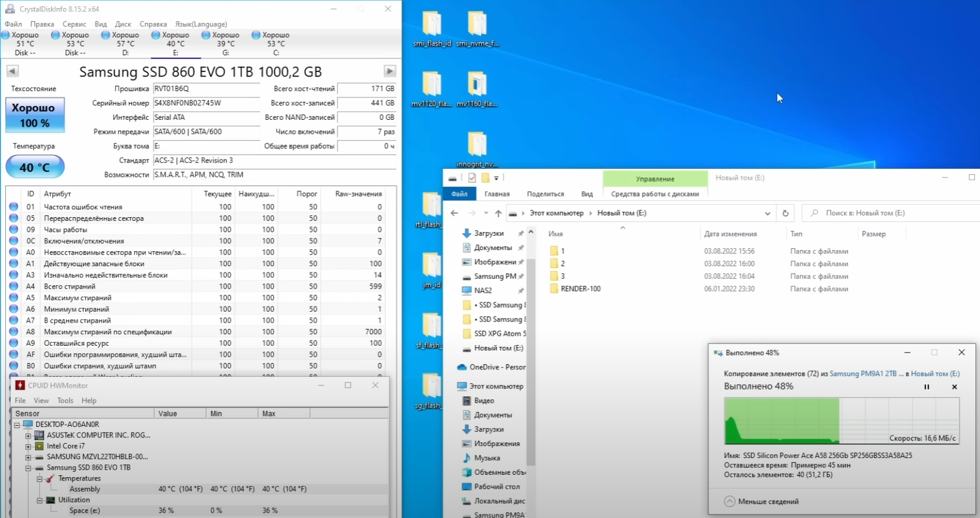Click the status circle of attribute 05
The width and height of the screenshot is (980, 518).
click(x=14, y=218)
